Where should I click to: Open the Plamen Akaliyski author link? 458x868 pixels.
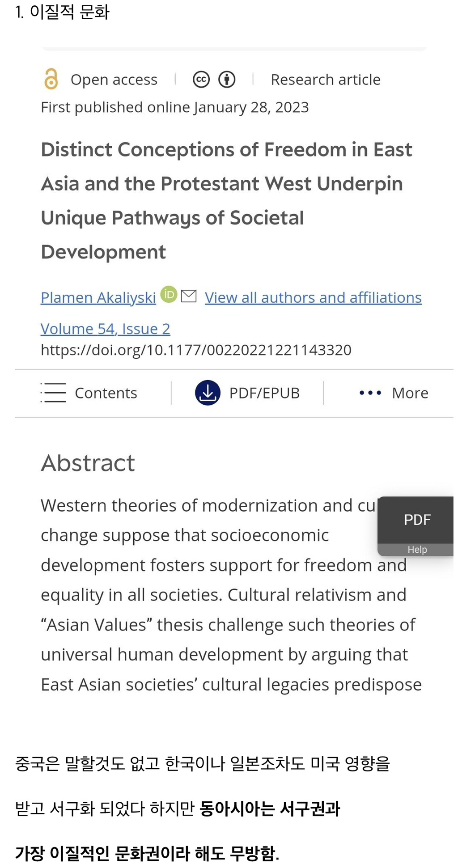[x=98, y=297]
